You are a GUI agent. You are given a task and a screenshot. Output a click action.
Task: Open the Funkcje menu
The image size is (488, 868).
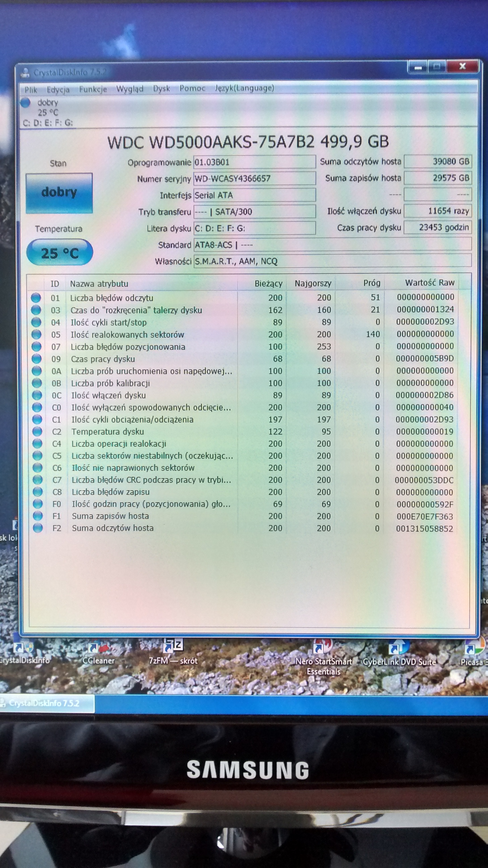(93, 89)
